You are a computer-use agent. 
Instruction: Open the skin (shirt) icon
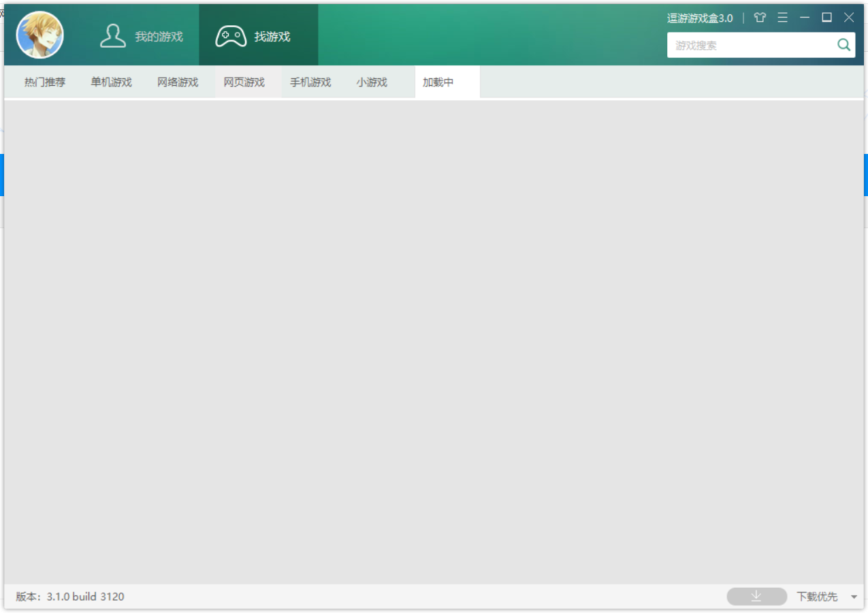click(760, 18)
